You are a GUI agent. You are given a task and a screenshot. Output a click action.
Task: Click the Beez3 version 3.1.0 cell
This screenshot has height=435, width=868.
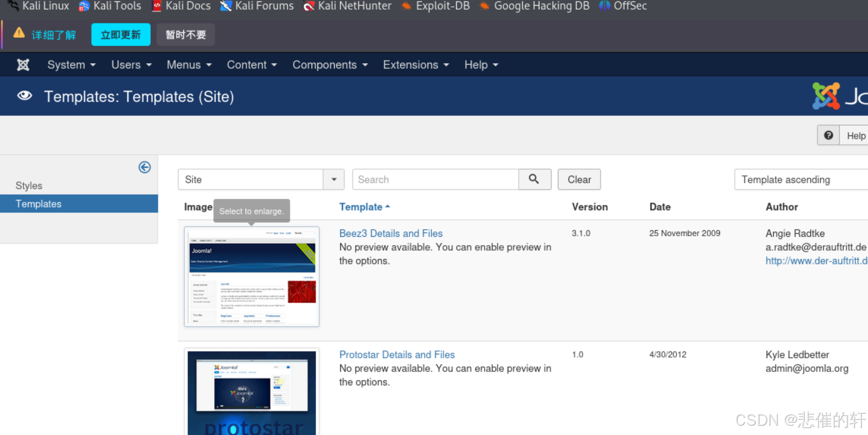tap(581, 233)
